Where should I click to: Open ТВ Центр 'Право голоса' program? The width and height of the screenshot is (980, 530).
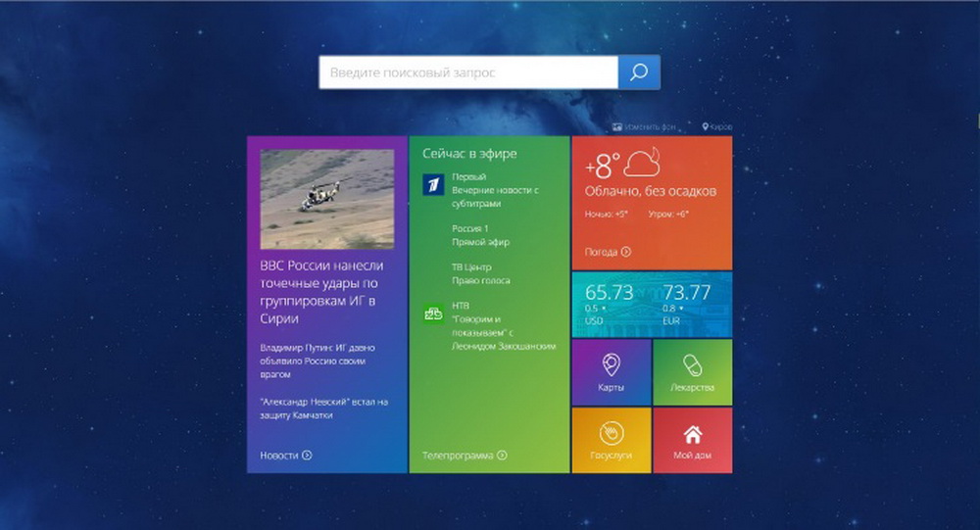[480, 280]
